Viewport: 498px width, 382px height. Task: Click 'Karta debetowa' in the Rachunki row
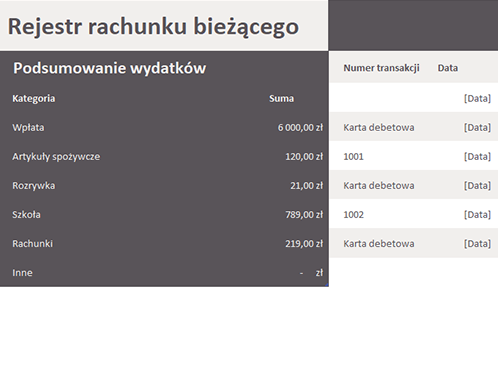(x=379, y=244)
